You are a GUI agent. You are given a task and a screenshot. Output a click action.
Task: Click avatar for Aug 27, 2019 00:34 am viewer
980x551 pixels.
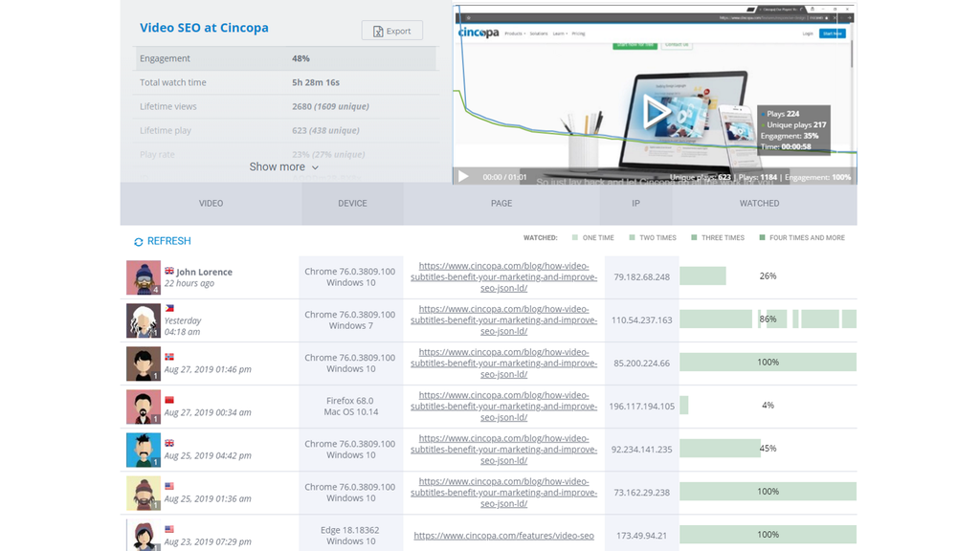(x=144, y=407)
